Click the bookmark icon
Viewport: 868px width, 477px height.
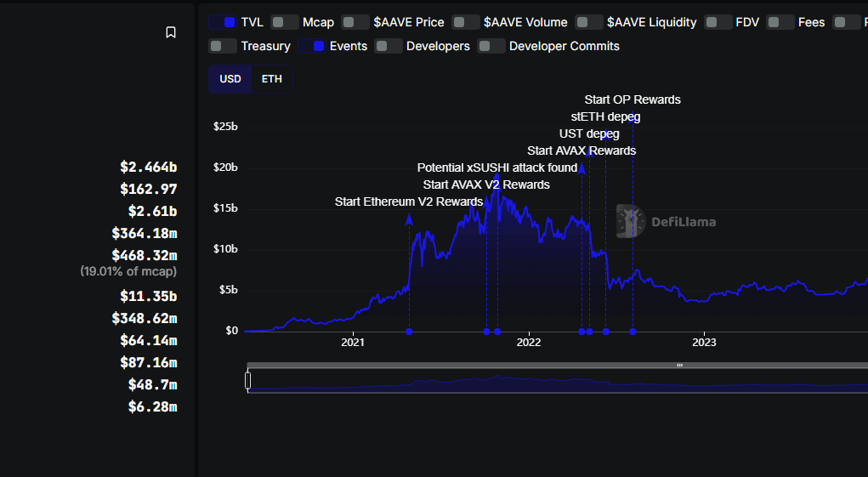171,32
